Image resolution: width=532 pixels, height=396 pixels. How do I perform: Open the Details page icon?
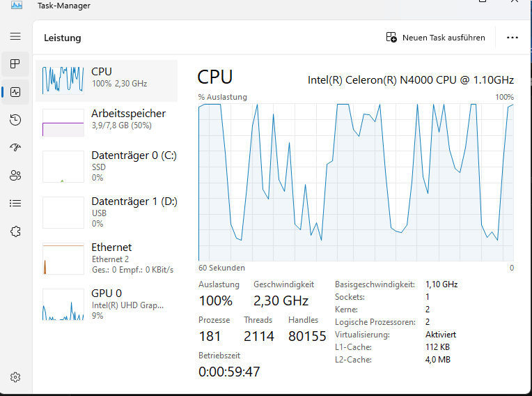(x=15, y=204)
